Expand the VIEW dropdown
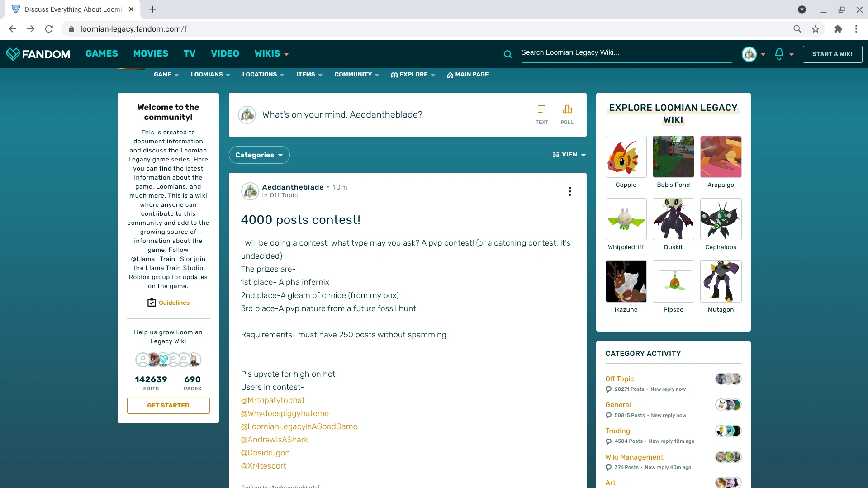This screenshot has height=488, width=868. [x=569, y=155]
